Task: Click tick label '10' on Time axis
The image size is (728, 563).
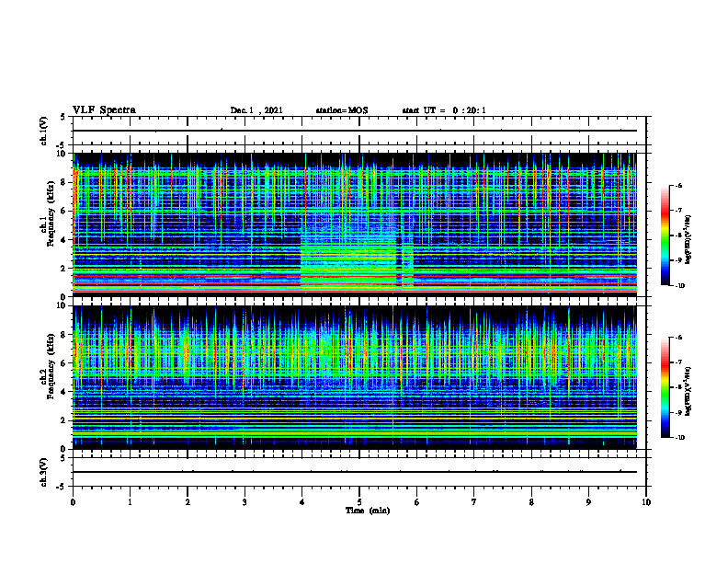Action: tap(646, 502)
